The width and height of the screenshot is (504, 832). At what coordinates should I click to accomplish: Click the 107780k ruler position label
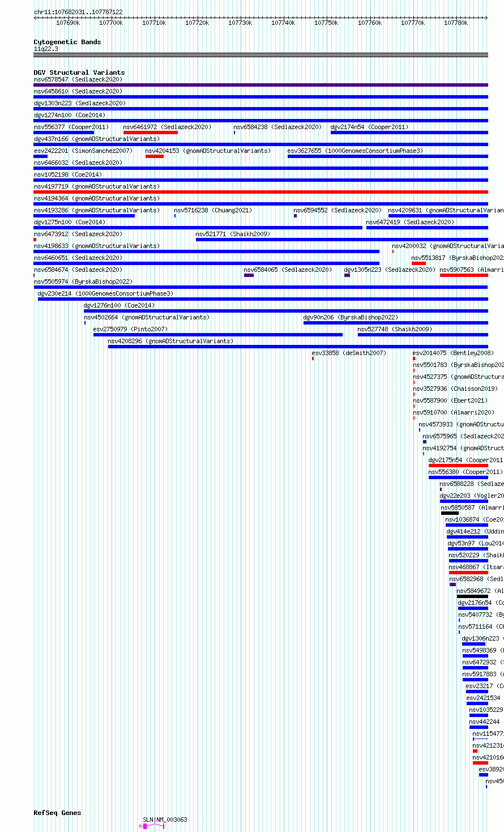click(x=456, y=23)
